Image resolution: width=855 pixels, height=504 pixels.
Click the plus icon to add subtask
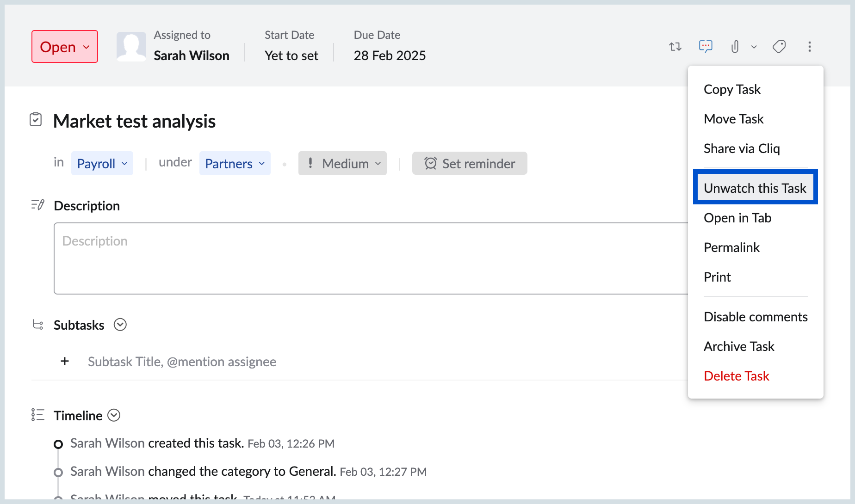point(65,361)
